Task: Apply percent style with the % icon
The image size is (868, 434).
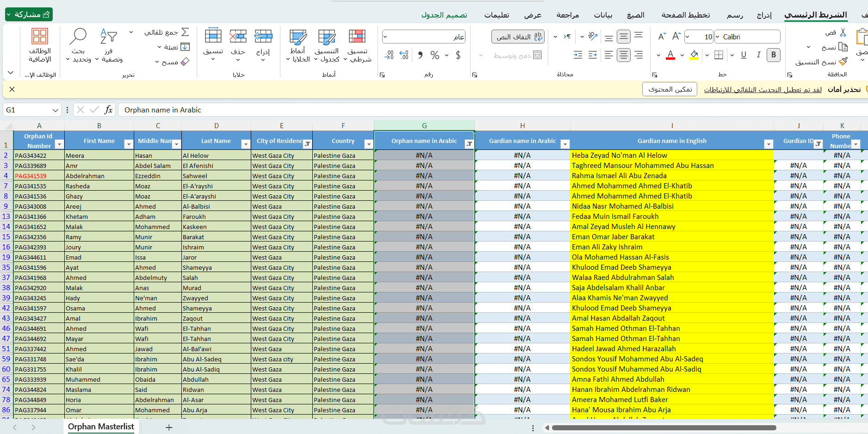Action: 435,55
